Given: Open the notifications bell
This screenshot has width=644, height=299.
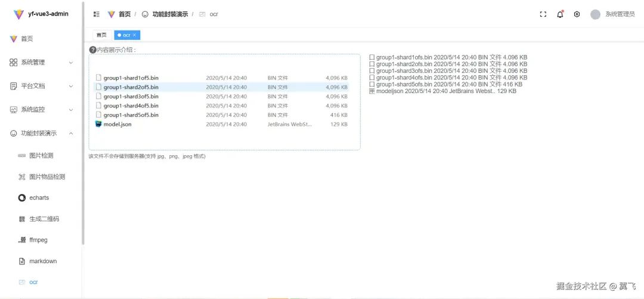Looking at the screenshot, I should pyautogui.click(x=560, y=14).
